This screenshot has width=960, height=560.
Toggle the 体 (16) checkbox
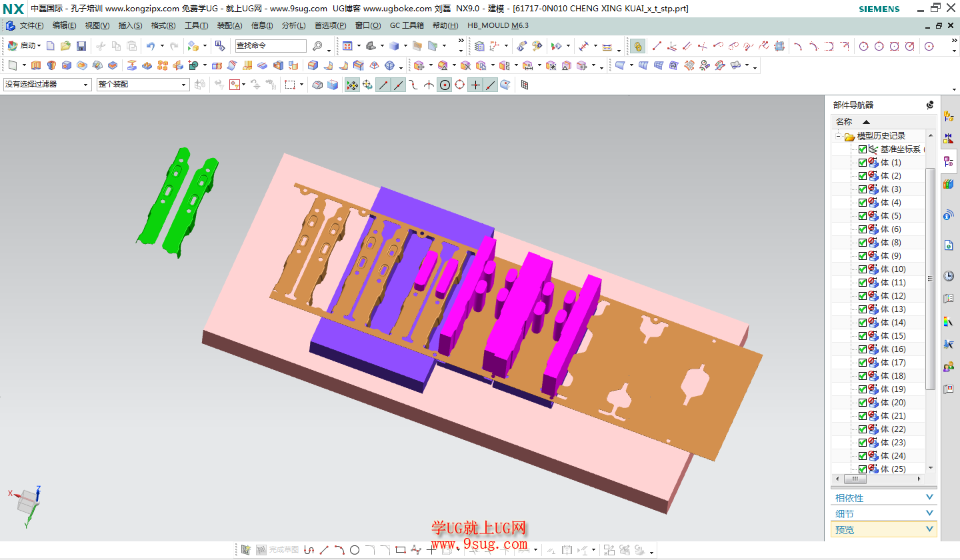pyautogui.click(x=863, y=349)
